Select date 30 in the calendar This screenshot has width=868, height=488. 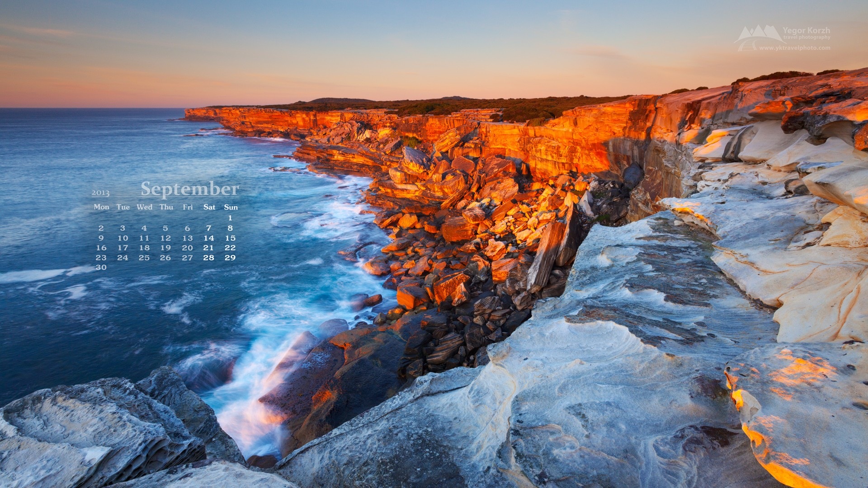[x=101, y=267]
